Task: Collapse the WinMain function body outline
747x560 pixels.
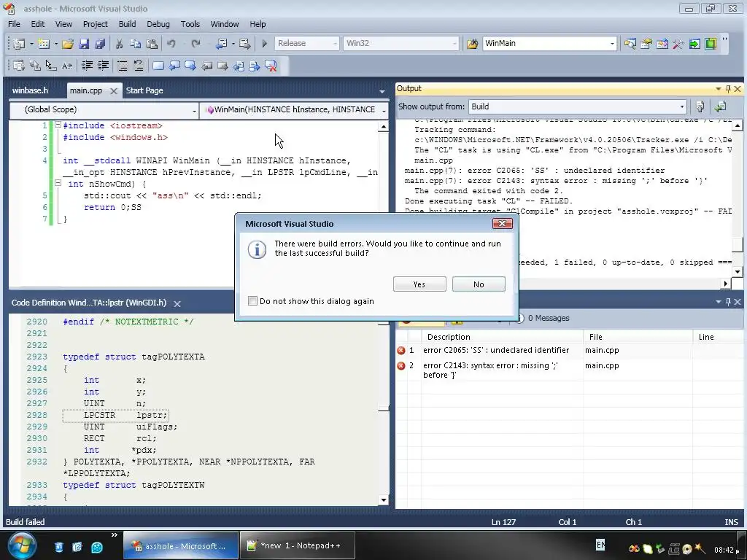Action: (58, 183)
